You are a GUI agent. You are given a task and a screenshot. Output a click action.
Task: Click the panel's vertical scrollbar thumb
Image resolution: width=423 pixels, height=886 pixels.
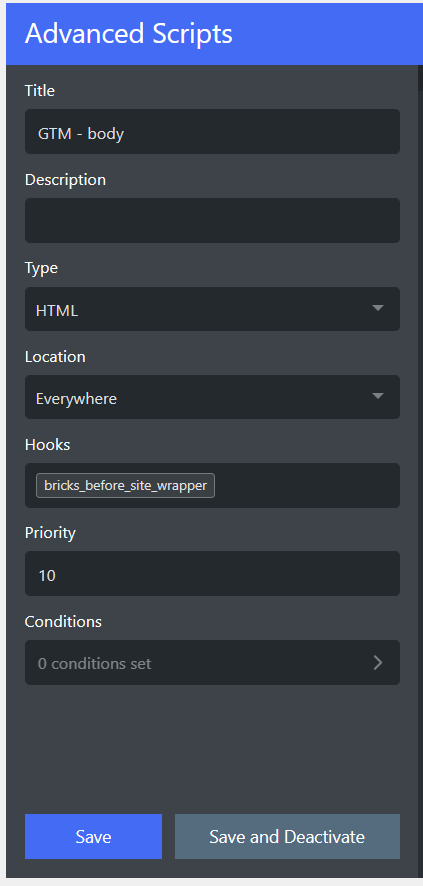point(420,78)
